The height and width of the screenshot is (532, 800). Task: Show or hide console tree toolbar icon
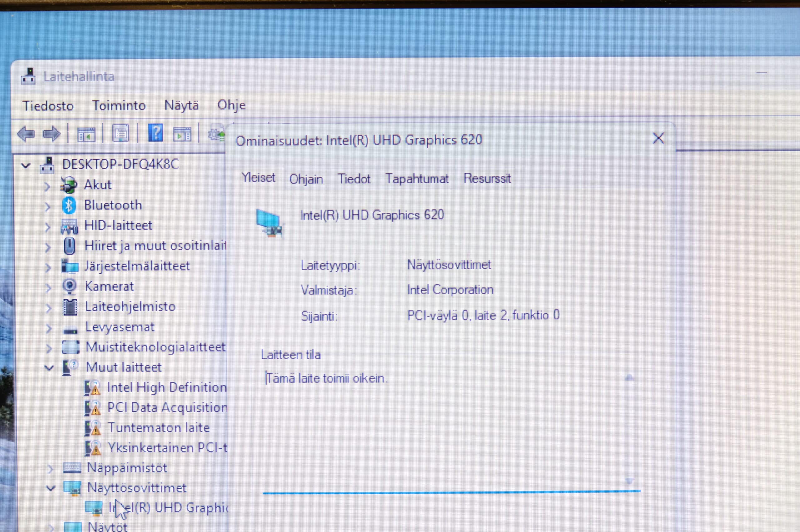tap(86, 134)
